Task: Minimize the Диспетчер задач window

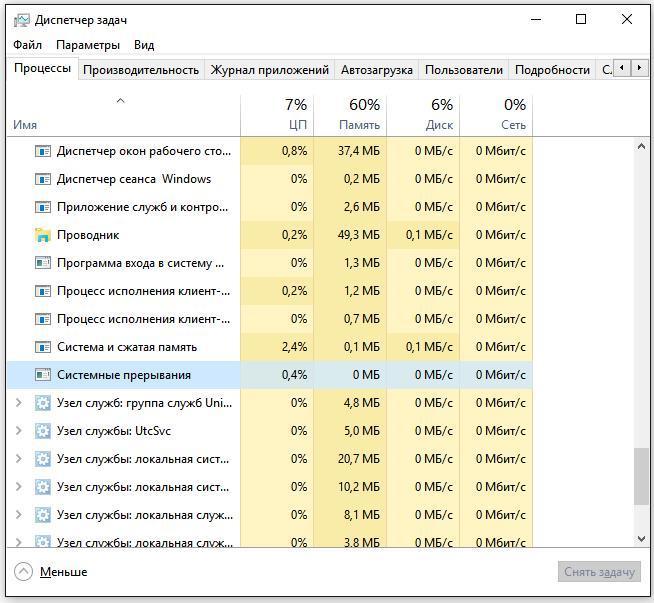Action: tap(536, 19)
